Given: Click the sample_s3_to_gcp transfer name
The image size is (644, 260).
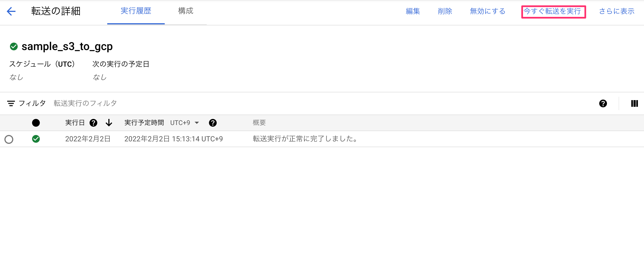Looking at the screenshot, I should pos(67,46).
